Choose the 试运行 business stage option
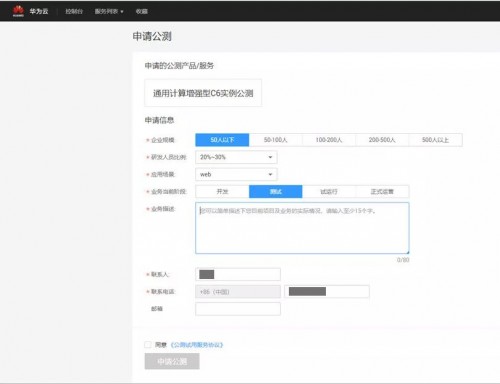The image size is (500, 384). click(x=329, y=192)
